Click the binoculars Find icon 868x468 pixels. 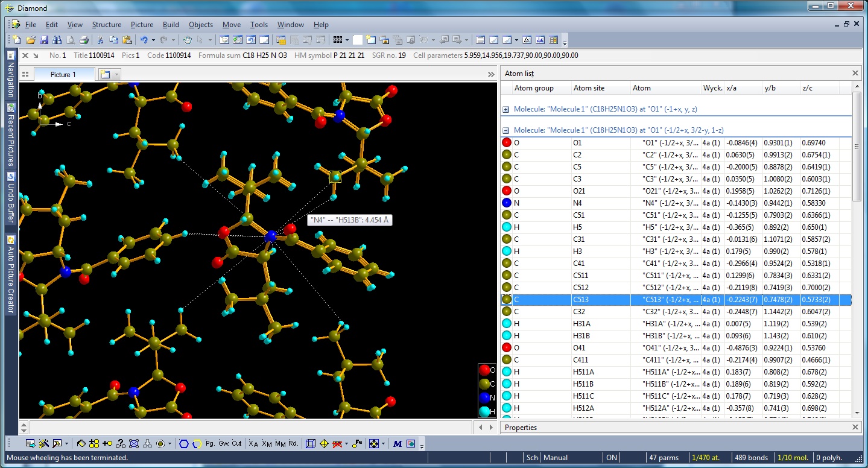point(57,40)
